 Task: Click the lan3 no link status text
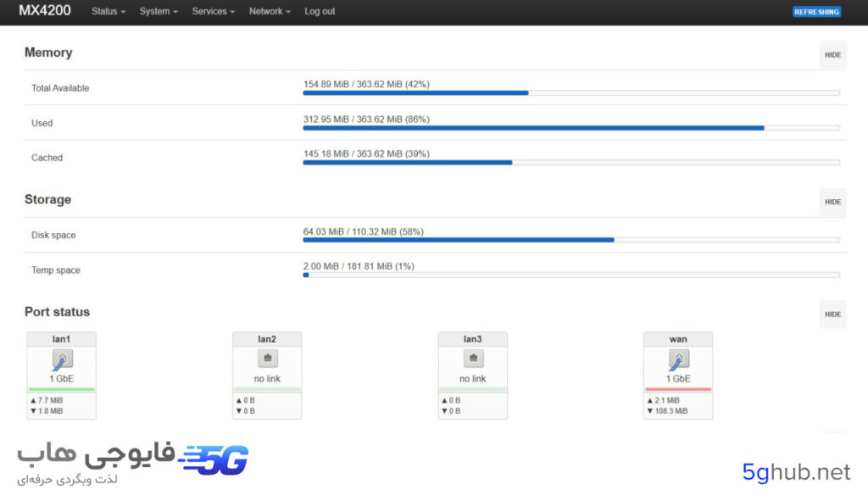tap(473, 379)
